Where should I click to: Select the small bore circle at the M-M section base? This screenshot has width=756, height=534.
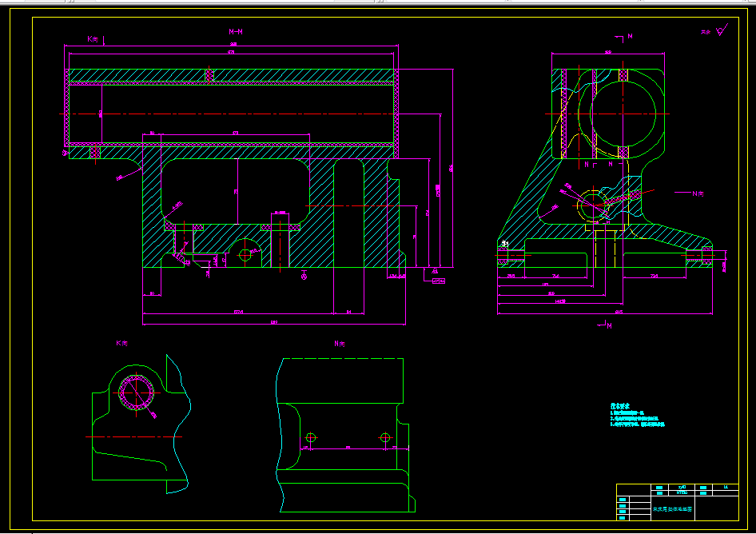tap(245, 255)
